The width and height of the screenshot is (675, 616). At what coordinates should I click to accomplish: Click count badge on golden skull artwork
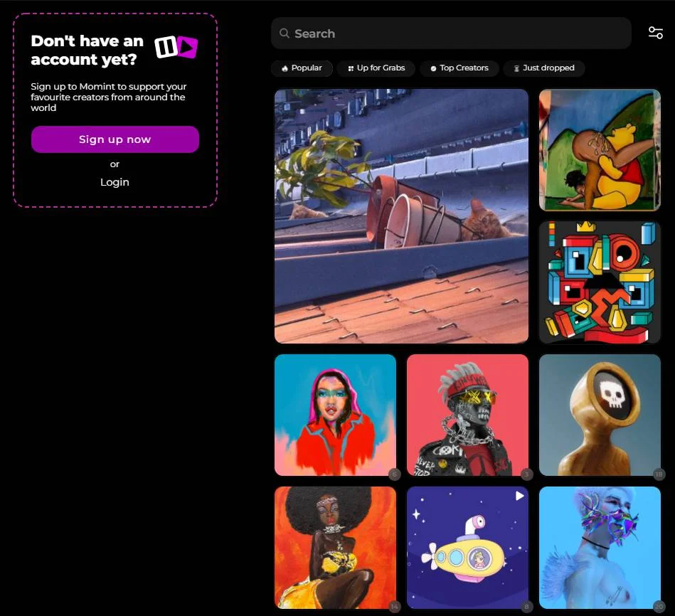click(x=659, y=474)
